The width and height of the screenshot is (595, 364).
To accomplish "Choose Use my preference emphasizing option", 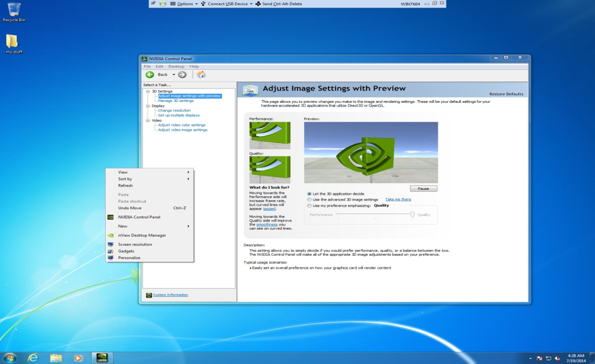I will [309, 206].
